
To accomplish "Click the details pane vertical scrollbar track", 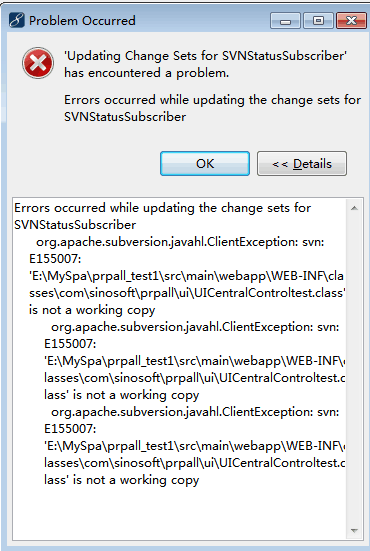I will 354,369.
